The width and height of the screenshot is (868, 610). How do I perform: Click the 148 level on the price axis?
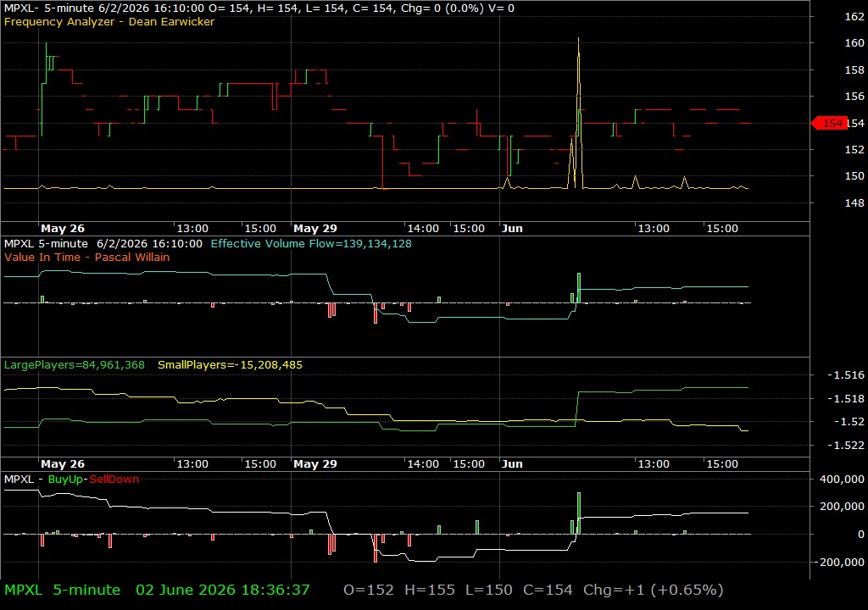(x=854, y=202)
